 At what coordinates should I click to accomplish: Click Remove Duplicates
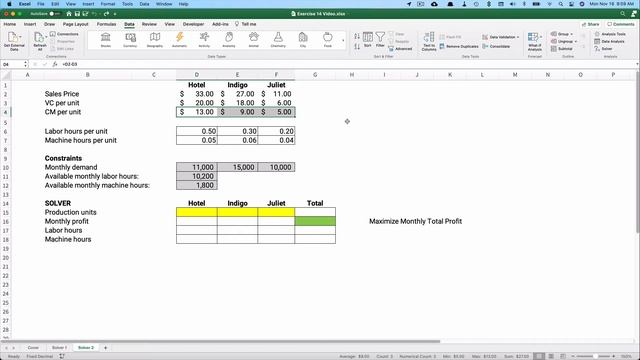tap(458, 46)
